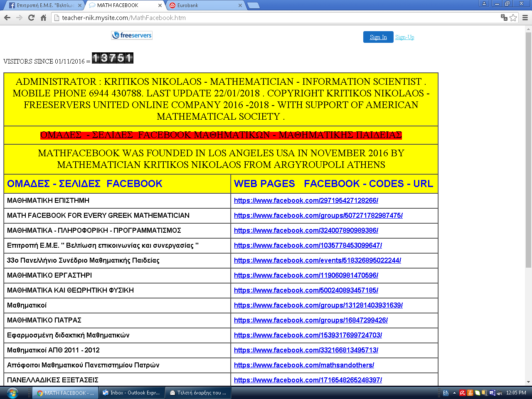Click the Sign-Up link
The height and width of the screenshot is (399, 532).
(x=404, y=37)
